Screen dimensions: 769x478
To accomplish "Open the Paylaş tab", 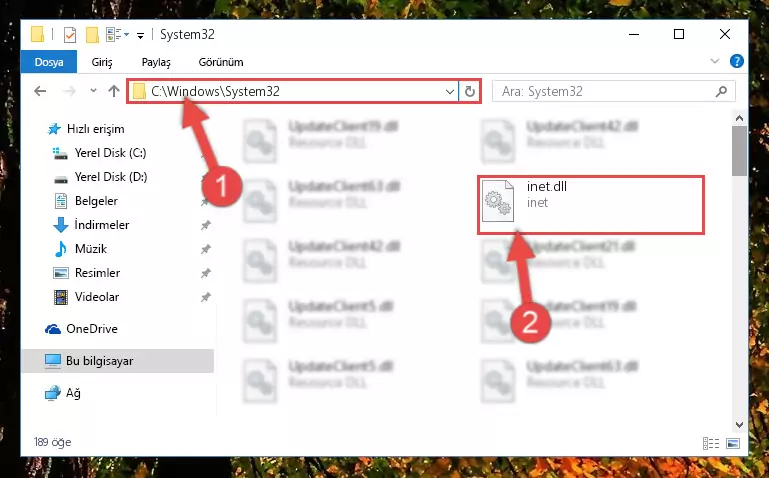I will (156, 62).
